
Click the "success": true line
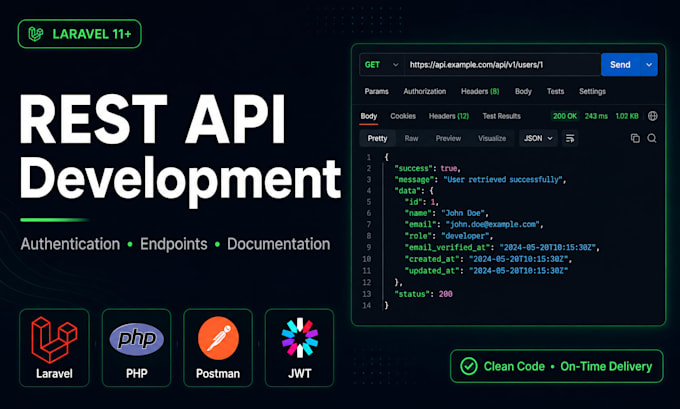pos(427,168)
